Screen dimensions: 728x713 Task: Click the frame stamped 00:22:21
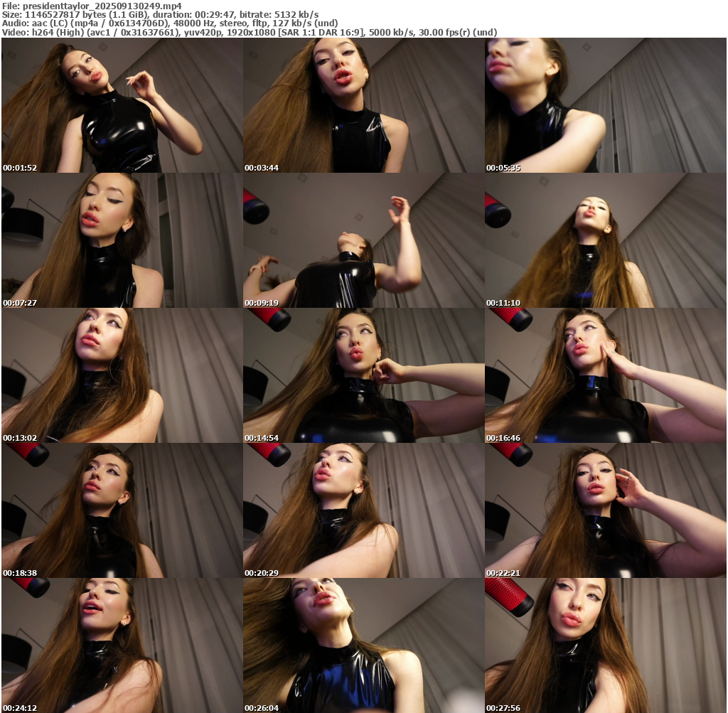[x=606, y=510]
